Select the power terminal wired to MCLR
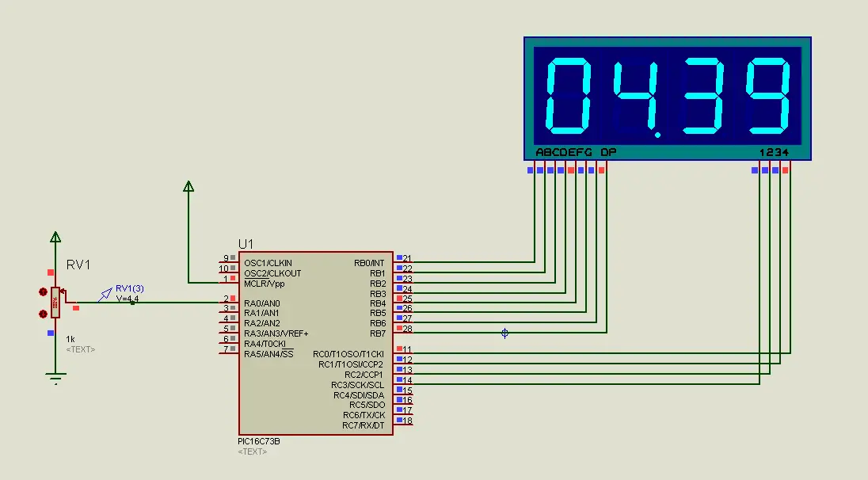 coord(188,187)
